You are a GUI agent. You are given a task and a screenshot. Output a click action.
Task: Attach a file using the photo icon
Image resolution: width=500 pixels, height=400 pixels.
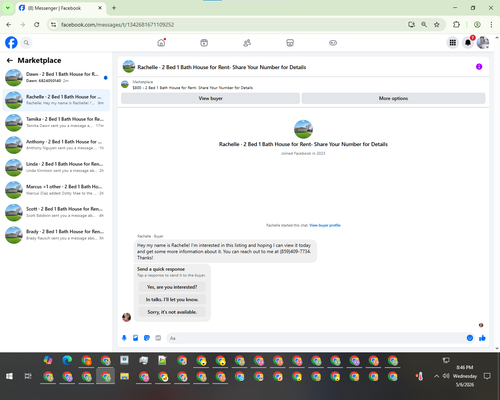point(136,338)
